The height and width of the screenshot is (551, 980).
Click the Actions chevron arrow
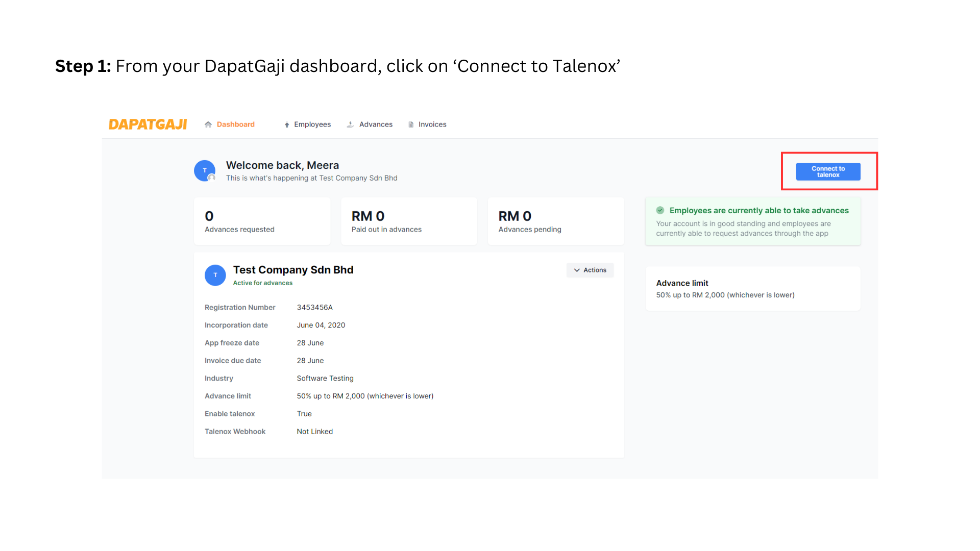(x=577, y=270)
